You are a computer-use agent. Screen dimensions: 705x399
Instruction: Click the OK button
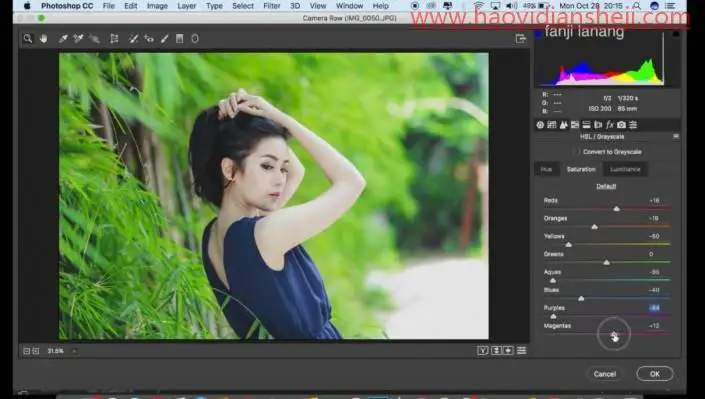click(x=655, y=374)
